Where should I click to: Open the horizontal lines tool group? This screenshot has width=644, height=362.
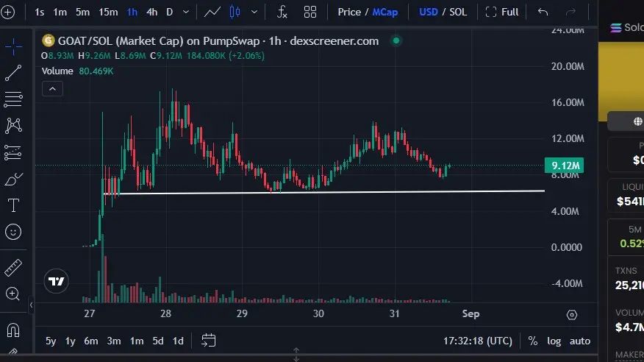[x=13, y=99]
